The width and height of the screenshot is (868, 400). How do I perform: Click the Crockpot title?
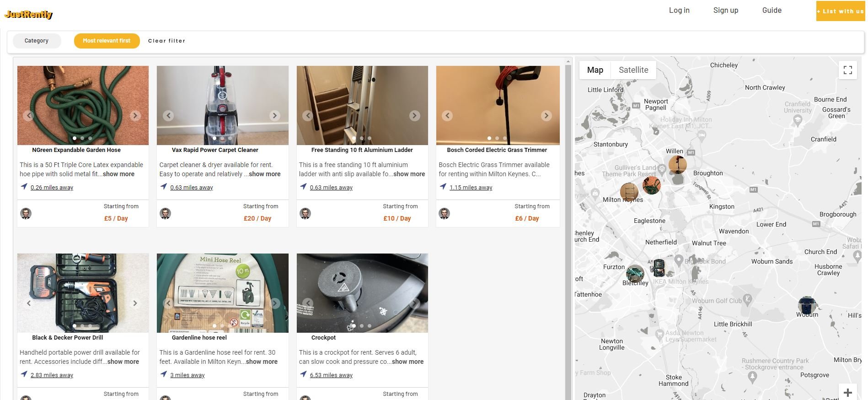tap(323, 337)
